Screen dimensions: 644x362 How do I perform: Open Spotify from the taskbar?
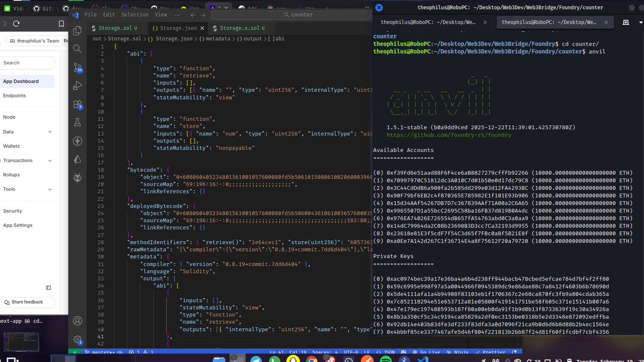point(385,358)
